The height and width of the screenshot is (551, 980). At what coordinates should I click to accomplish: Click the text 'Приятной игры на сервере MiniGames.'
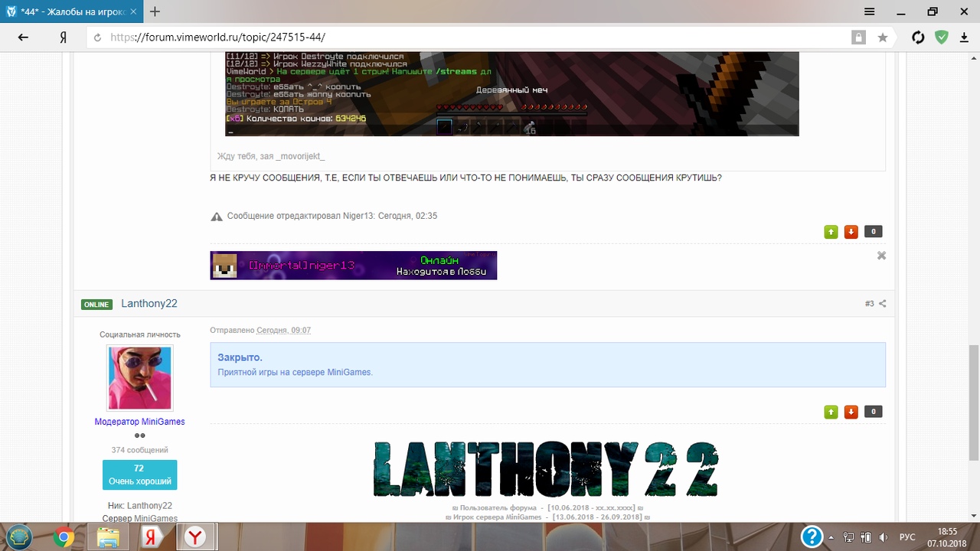[x=295, y=372]
